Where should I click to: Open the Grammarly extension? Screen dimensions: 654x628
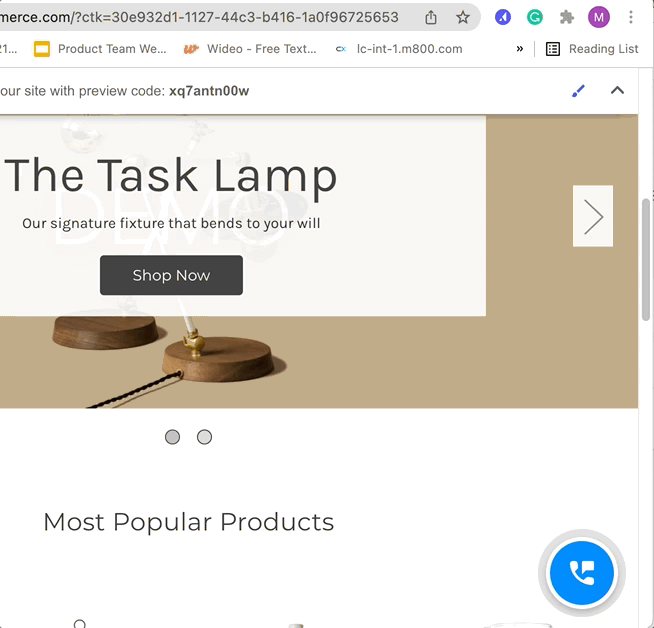(x=535, y=17)
